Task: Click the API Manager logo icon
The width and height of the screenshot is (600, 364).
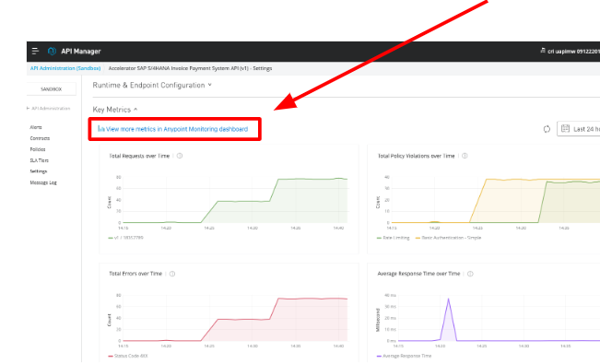Action: click(x=52, y=51)
